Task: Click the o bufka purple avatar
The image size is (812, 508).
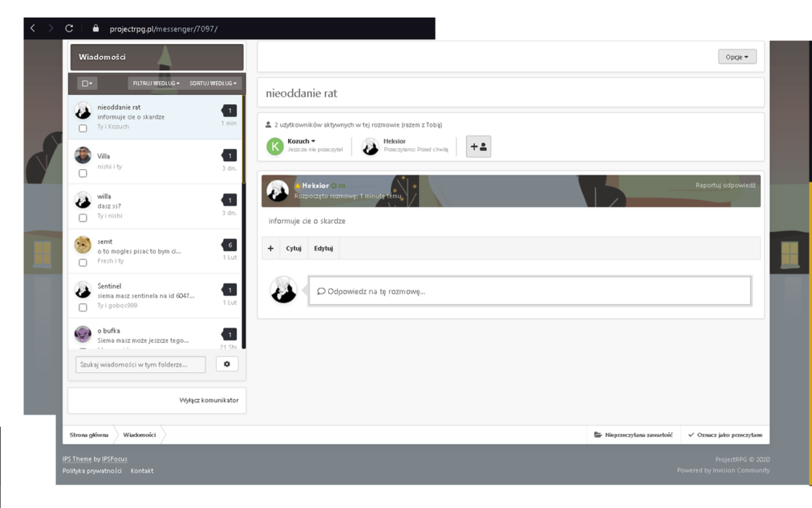Action: point(83,334)
